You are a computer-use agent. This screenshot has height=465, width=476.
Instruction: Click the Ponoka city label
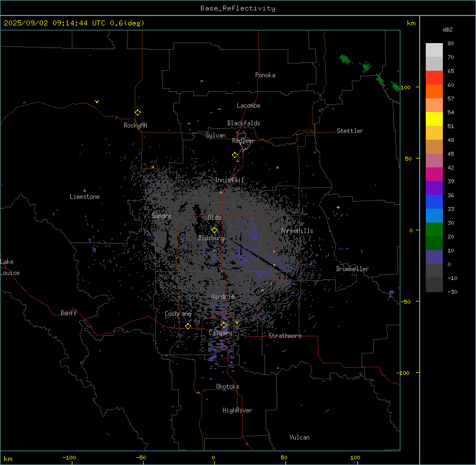[265, 75]
